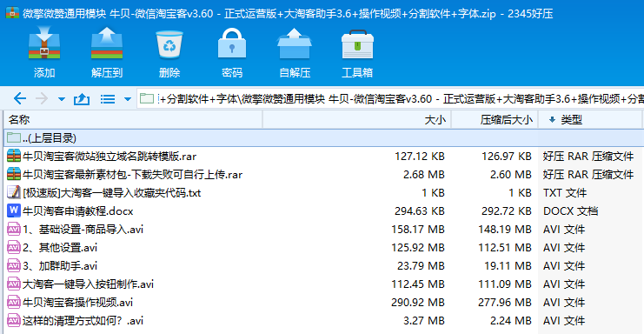Select 1、基础设置-商品导入.avi
Screen dimensions: 644x334
point(83,230)
